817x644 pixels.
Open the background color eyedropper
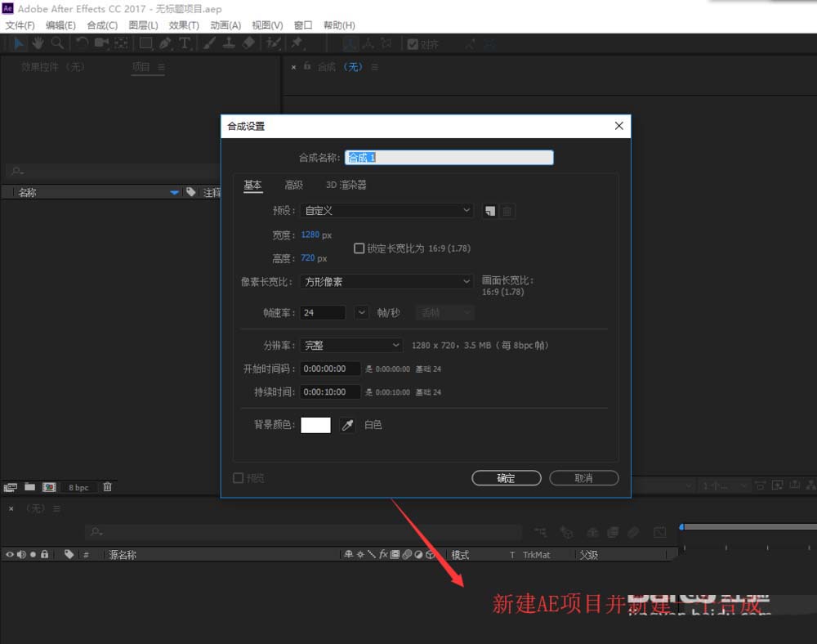click(347, 424)
